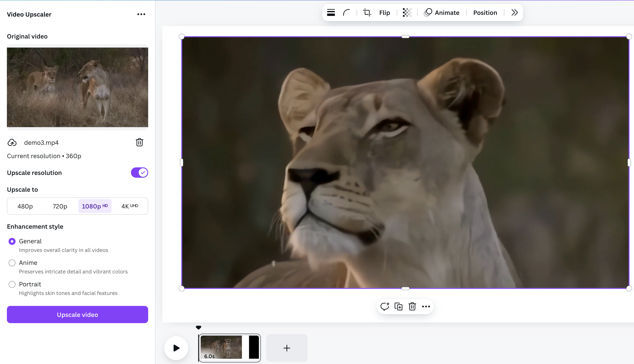Click the Upscale video button

pos(77,315)
